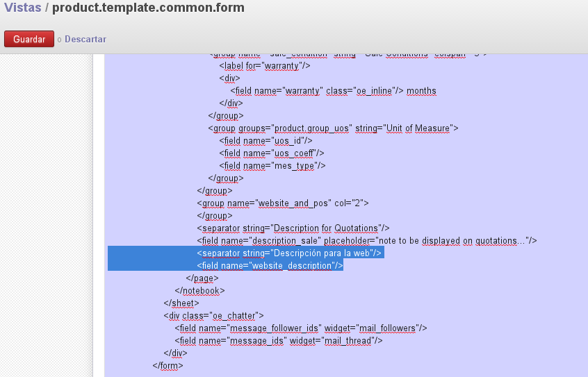
Task: Click the uos_coeff field line
Action: pos(272,153)
